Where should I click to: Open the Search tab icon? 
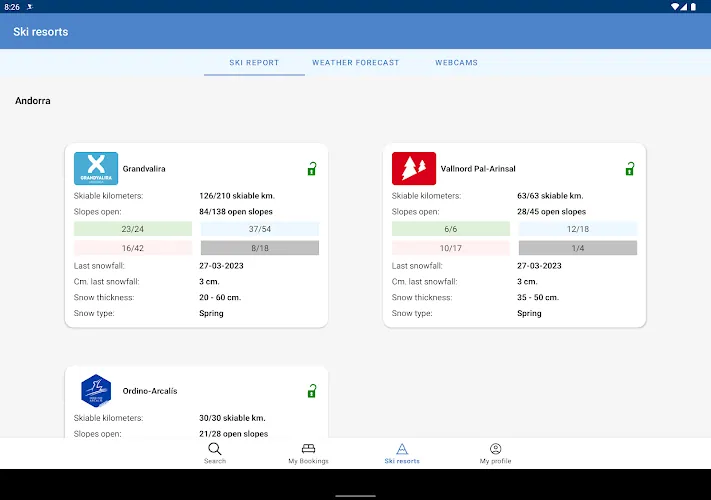pyautogui.click(x=214, y=449)
